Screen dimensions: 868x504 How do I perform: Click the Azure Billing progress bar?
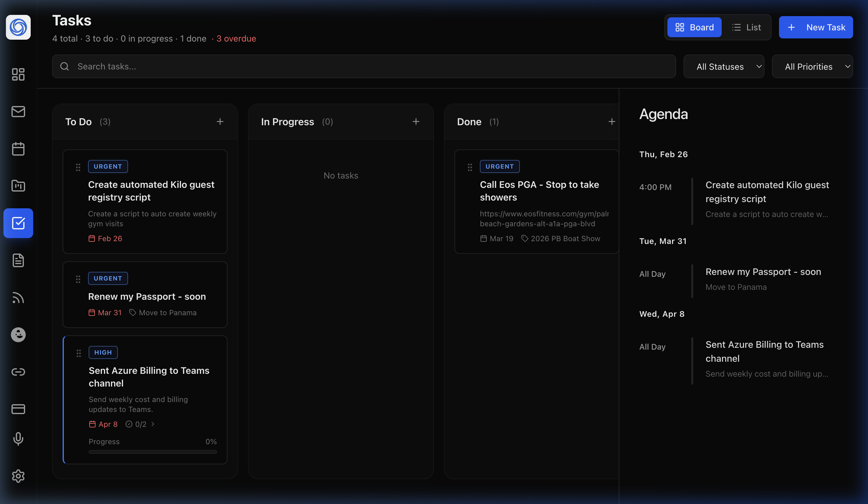[153, 452]
